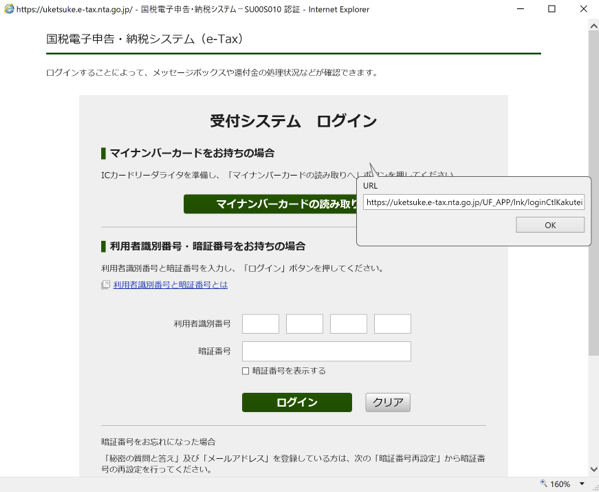The image size is (599, 492).
Task: Click the zoom magnifier icon in status bar
Action: point(544,484)
